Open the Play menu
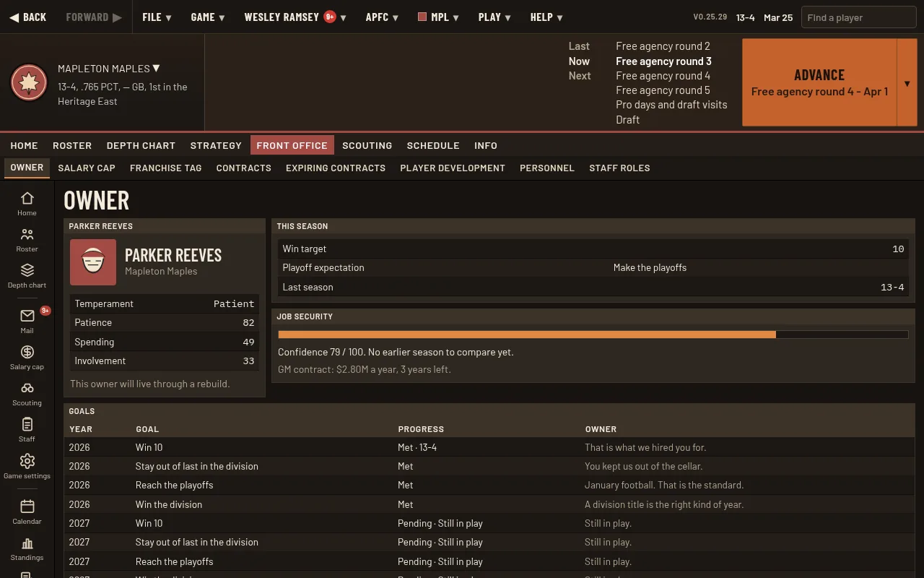The height and width of the screenshot is (578, 924). click(494, 17)
